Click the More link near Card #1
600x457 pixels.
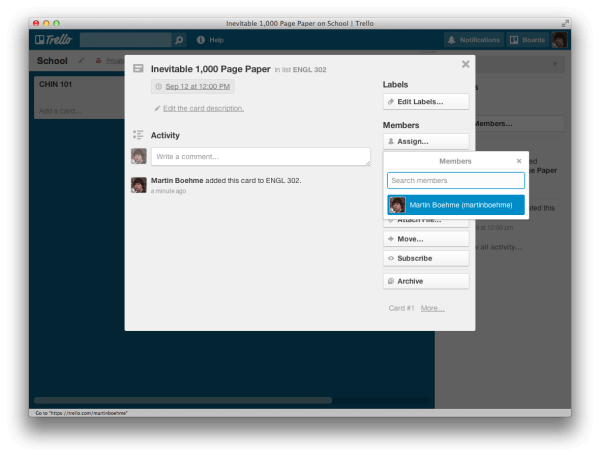point(432,308)
